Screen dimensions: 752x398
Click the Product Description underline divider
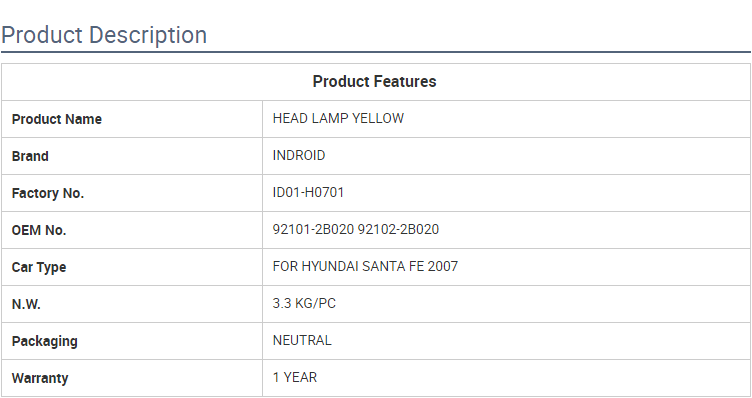click(x=376, y=52)
